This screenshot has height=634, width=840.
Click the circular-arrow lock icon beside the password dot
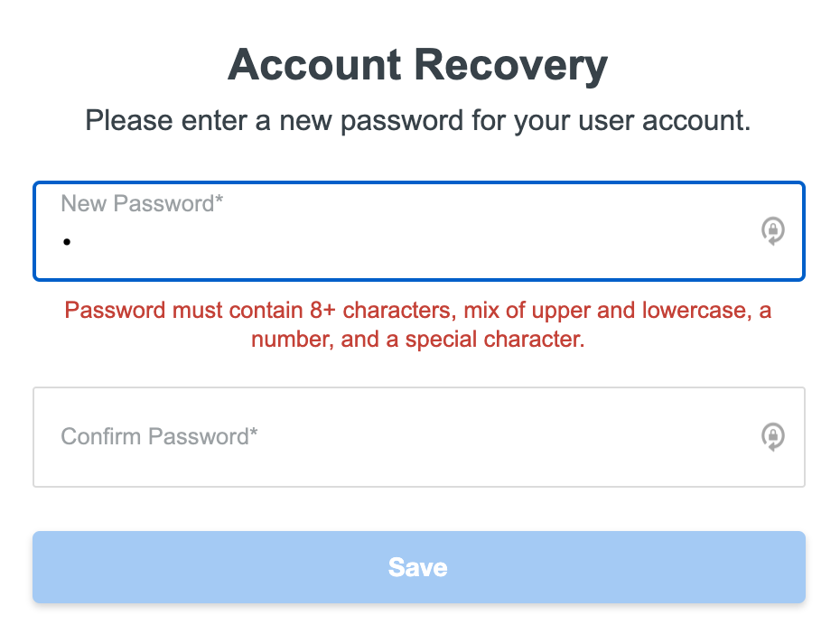[x=772, y=231]
